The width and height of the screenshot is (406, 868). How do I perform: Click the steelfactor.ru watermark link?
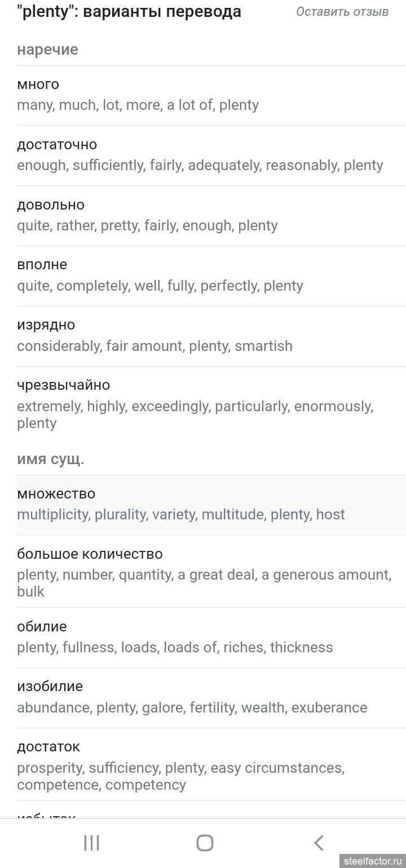373,861
